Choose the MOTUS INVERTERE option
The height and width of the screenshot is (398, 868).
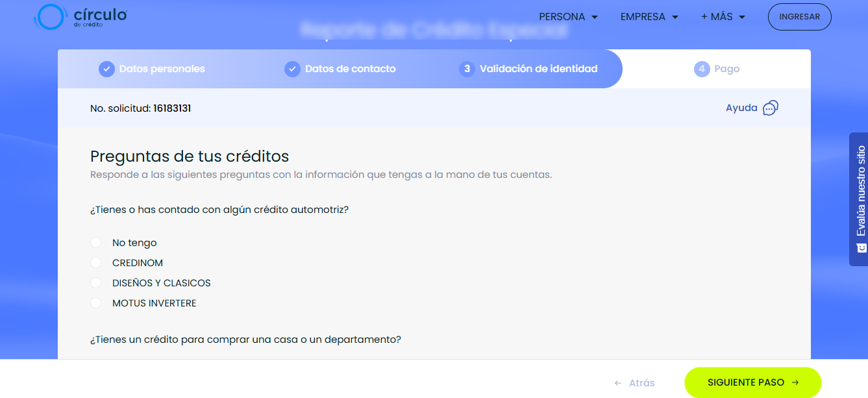click(95, 303)
